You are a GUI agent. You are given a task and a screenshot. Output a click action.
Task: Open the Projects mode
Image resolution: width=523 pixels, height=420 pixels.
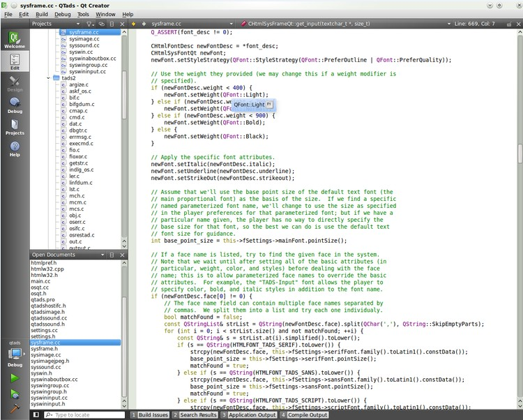pos(15,127)
